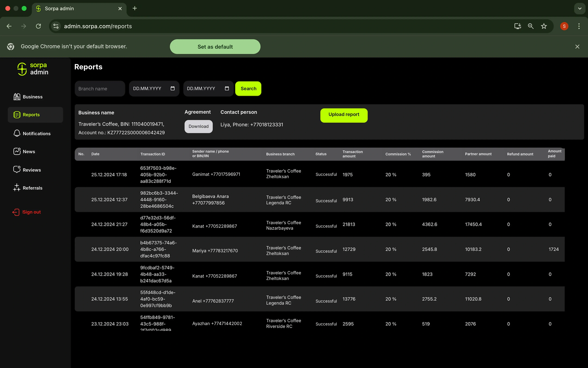Image resolution: width=588 pixels, height=368 pixels.
Task: Open the News sidebar icon
Action: 17,151
